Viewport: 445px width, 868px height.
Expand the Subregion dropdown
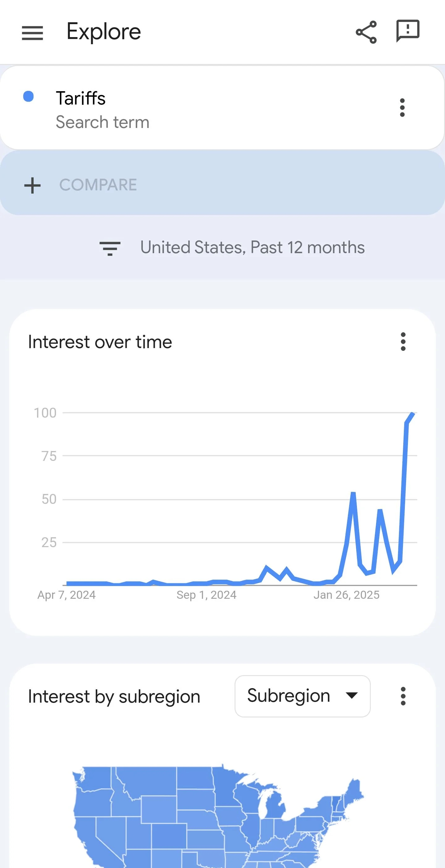[302, 696]
